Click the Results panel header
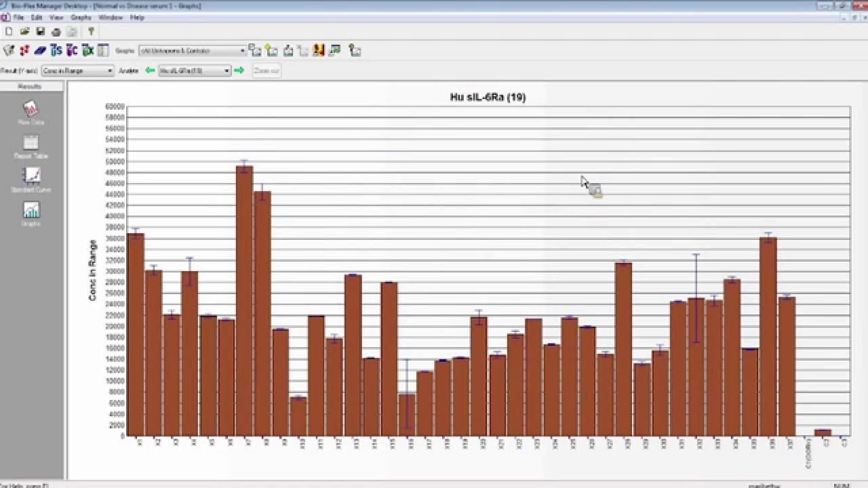Image resolution: width=868 pixels, height=488 pixels. 31,87
